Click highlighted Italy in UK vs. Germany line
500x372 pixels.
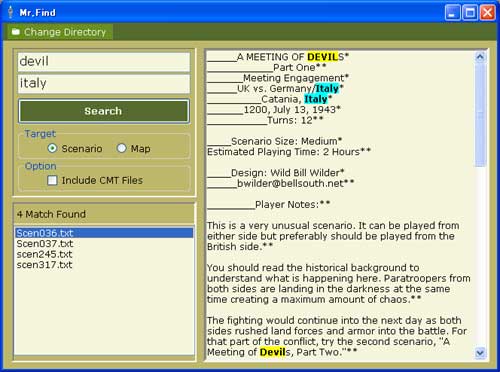(327, 89)
